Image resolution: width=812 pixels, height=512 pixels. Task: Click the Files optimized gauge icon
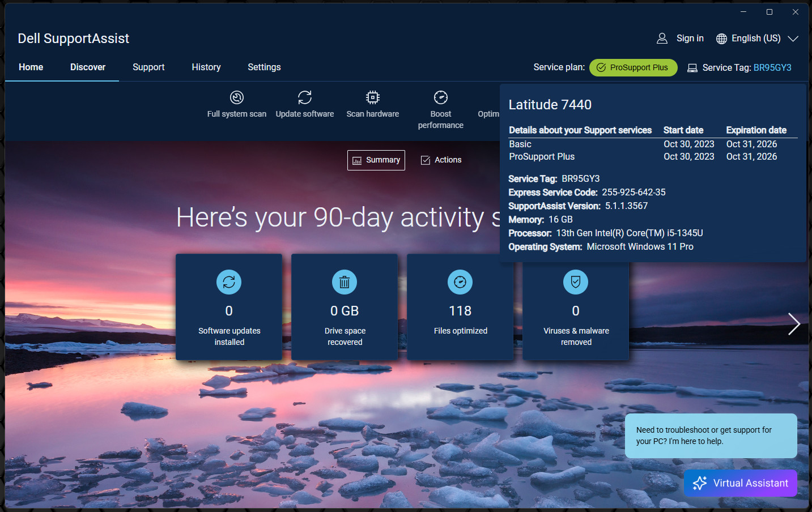click(x=460, y=282)
